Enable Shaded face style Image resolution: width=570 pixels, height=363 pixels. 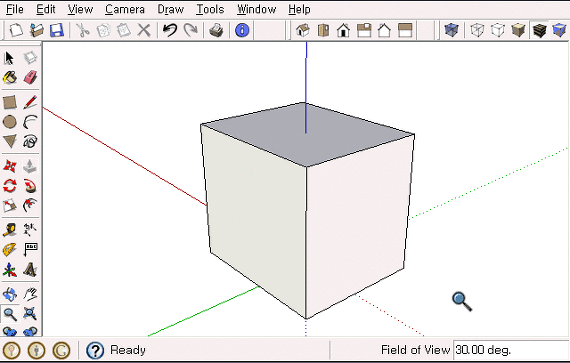[518, 30]
